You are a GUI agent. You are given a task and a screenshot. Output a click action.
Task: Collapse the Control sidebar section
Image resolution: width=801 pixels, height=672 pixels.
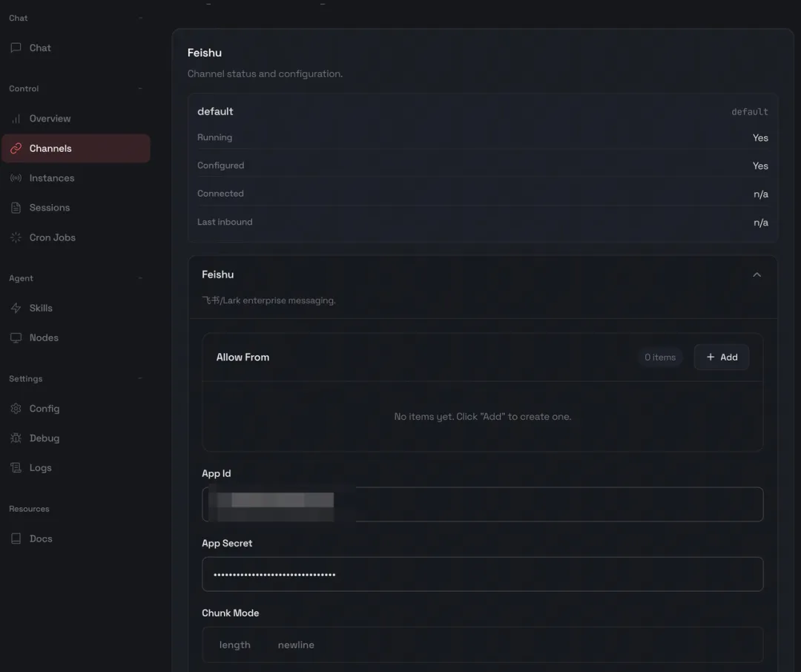click(140, 88)
